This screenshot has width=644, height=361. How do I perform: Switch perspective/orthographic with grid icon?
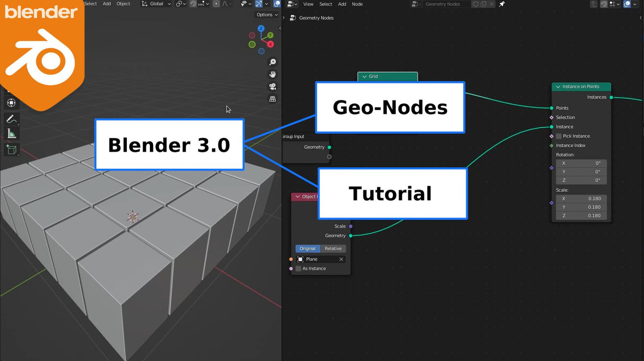point(273,99)
